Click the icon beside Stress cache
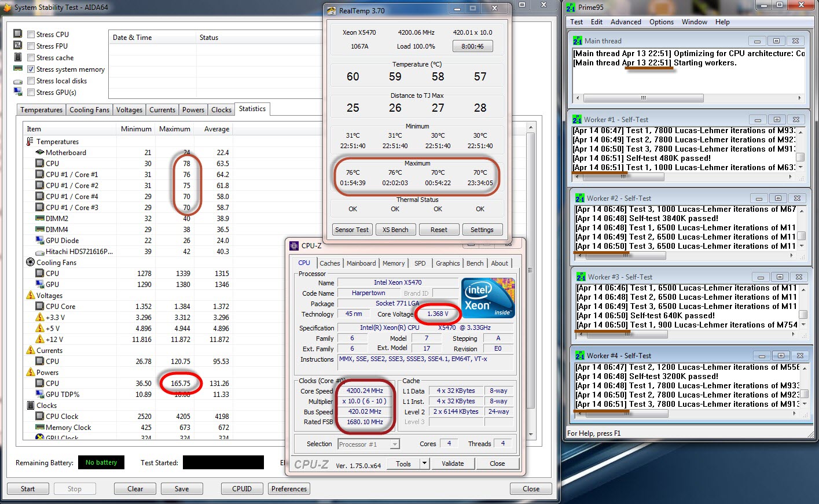 pos(18,57)
